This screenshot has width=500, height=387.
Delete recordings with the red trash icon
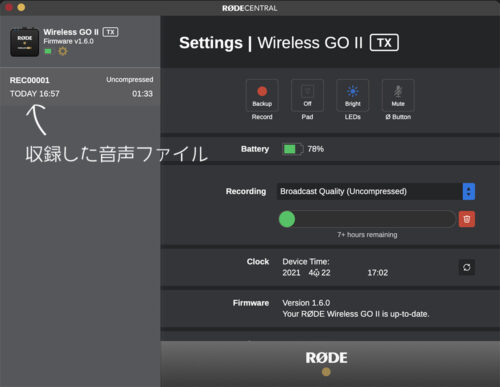pos(467,219)
